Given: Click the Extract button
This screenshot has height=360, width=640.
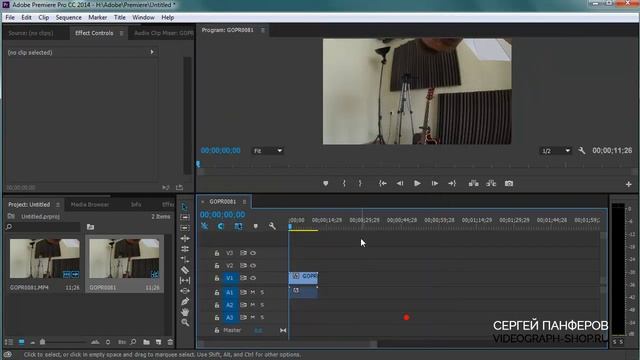Looking at the screenshot, I should [491, 184].
